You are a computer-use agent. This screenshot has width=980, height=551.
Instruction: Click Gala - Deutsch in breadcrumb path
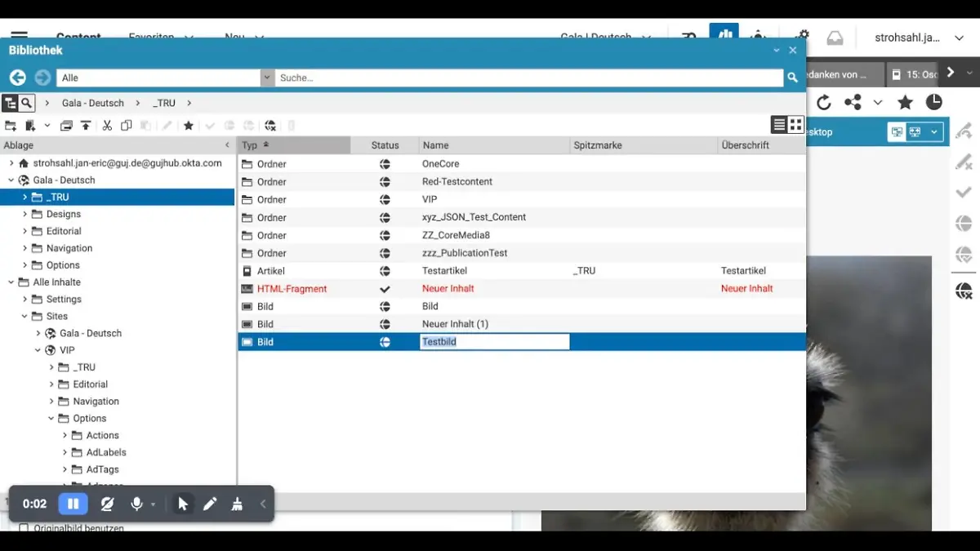click(x=93, y=103)
